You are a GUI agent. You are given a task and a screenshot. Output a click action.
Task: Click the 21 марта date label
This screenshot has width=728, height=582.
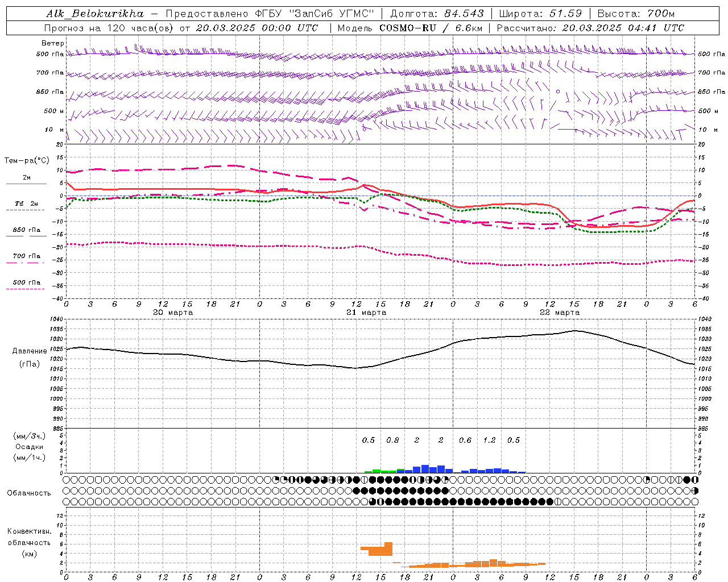pyautogui.click(x=366, y=313)
